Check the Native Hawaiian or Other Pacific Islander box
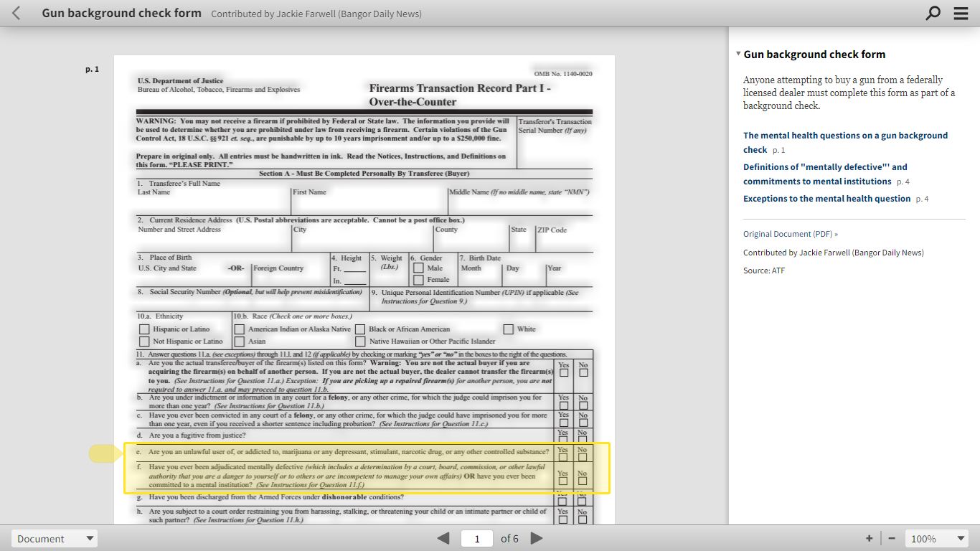980x551 pixels. 360,342
